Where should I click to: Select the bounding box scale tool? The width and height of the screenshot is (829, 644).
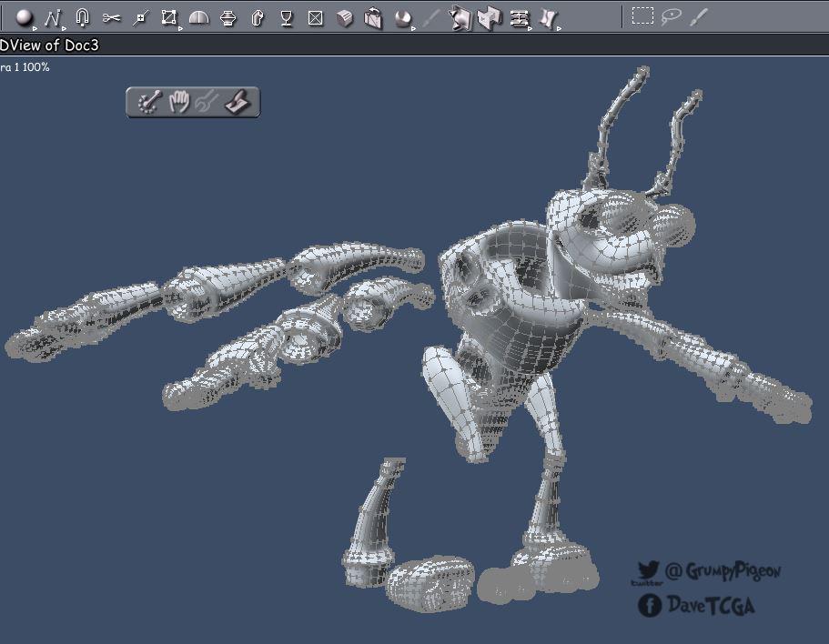pos(169,17)
